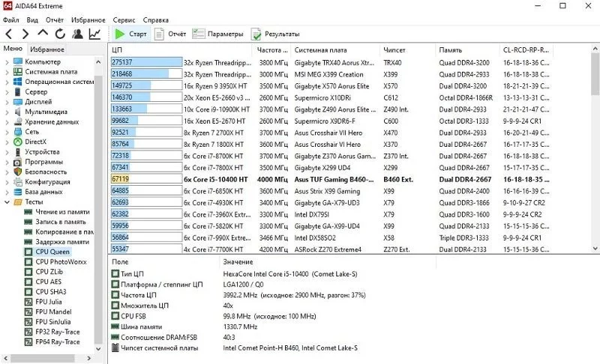Viewport: 600px width, 364px height.
Task: Click the up-level arrow icon
Action: pos(43,33)
